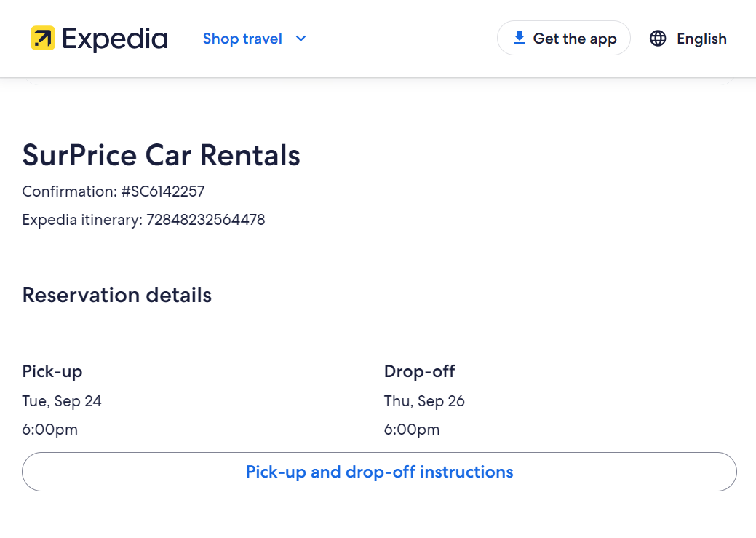Click the pick-up time 6:00pm
This screenshot has width=756, height=538.
(x=49, y=430)
